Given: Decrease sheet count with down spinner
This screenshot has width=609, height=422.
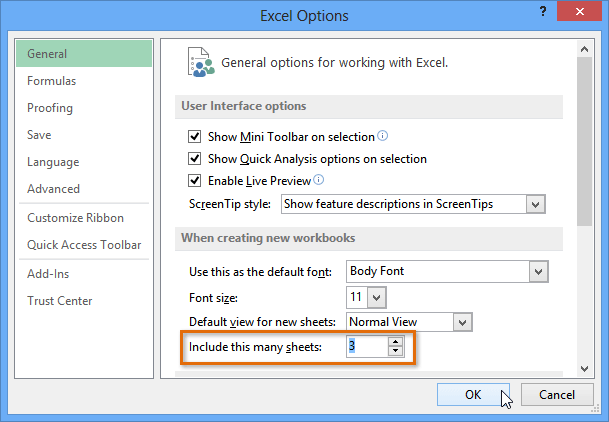Looking at the screenshot, I should [x=395, y=351].
